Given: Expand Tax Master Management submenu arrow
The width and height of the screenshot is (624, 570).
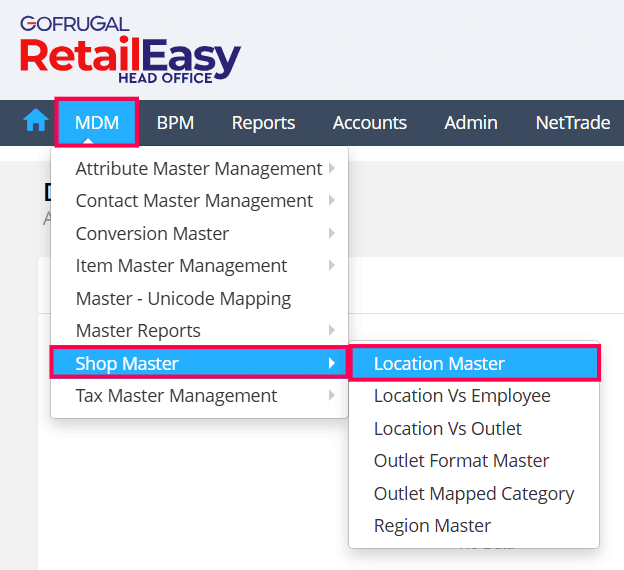Looking at the screenshot, I should pos(332,395).
